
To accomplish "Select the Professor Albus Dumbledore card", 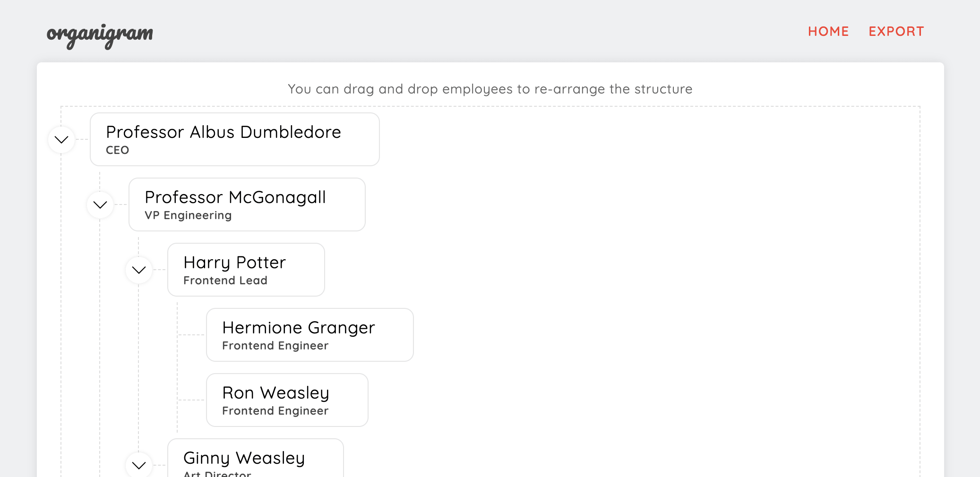I will (235, 139).
